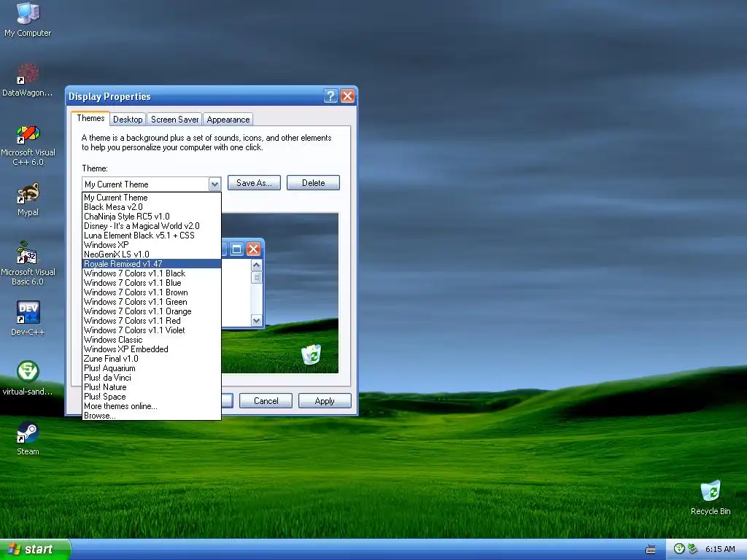747x560 pixels.
Task: Select the virtual-sand desktop shortcut
Action: pos(28,378)
